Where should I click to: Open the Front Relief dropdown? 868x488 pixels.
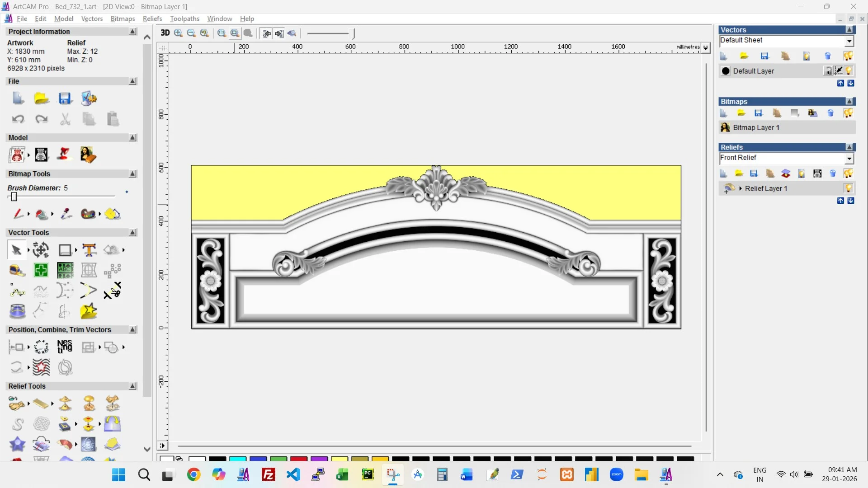pyautogui.click(x=849, y=159)
